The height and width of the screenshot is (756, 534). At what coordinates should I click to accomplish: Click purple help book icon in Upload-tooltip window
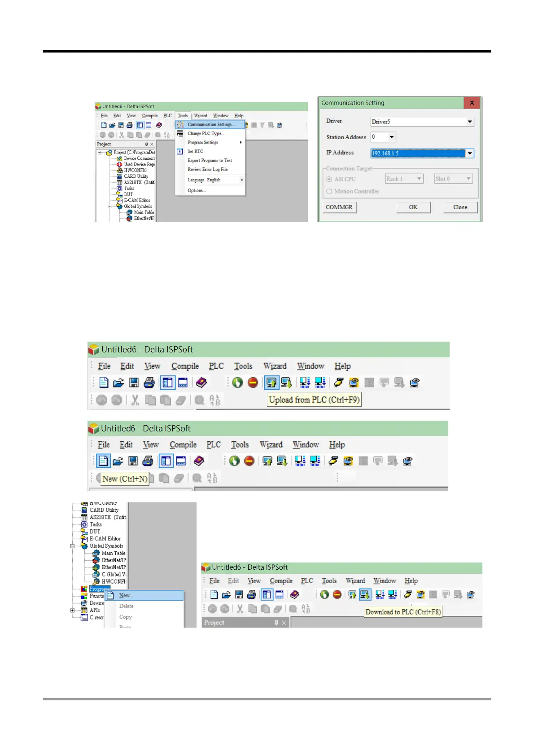pyautogui.click(x=201, y=382)
